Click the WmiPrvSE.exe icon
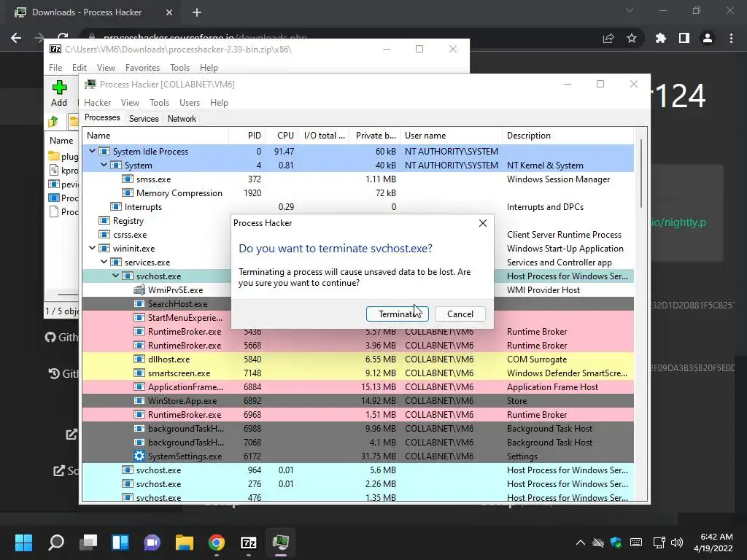 [x=139, y=289]
